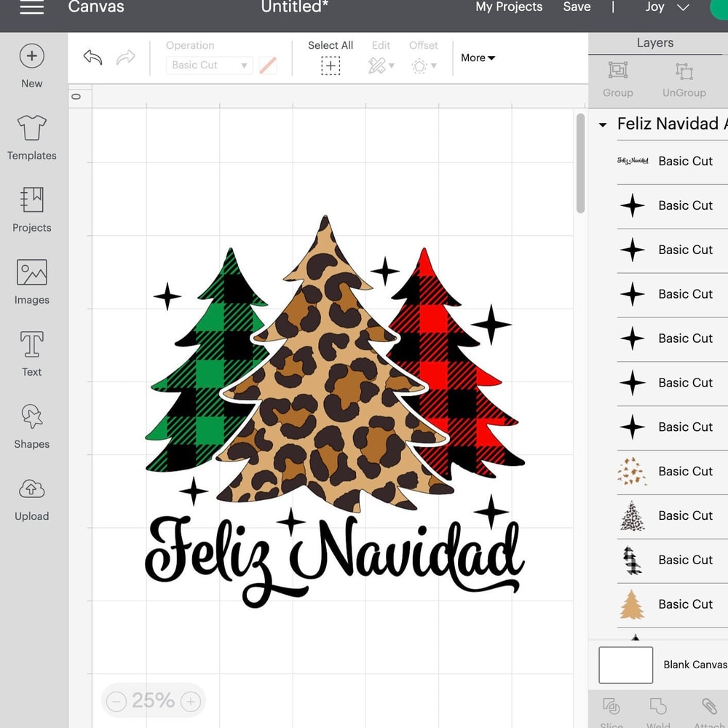Zoom in using the plus control

190,701
